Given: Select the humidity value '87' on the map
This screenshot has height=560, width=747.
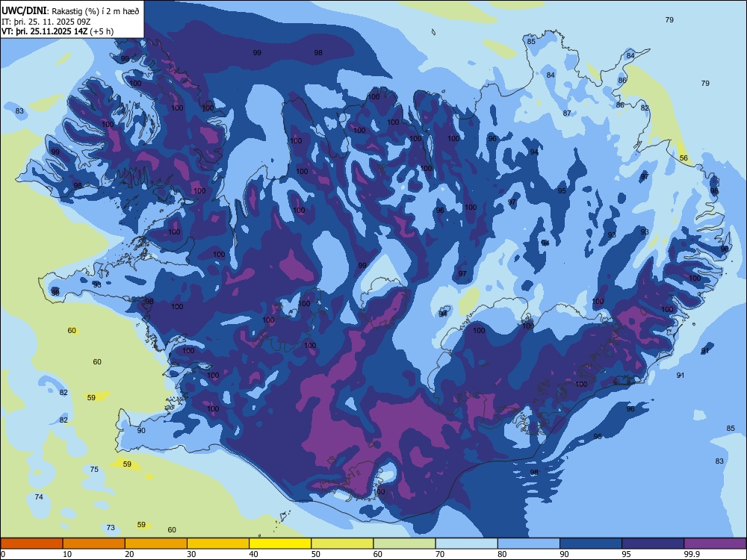Looking at the screenshot, I should (567, 113).
